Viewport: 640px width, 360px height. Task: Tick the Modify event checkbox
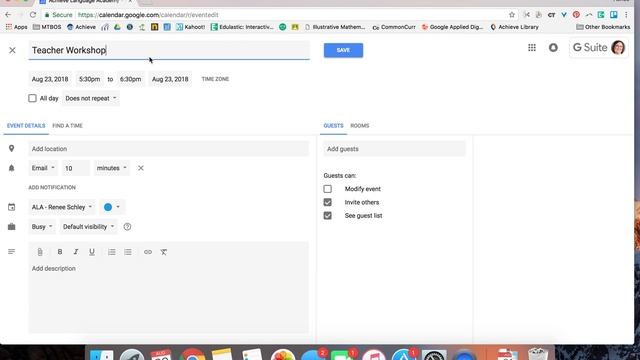coord(327,189)
